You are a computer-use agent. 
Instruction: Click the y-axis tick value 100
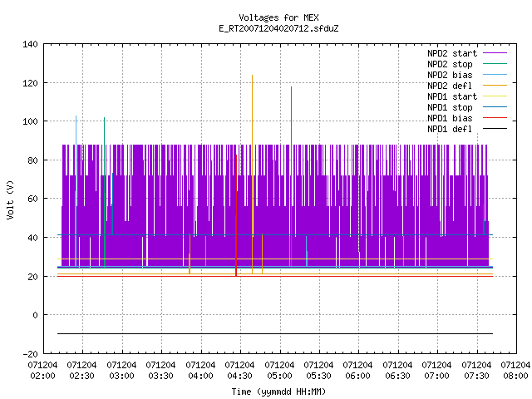click(30, 121)
